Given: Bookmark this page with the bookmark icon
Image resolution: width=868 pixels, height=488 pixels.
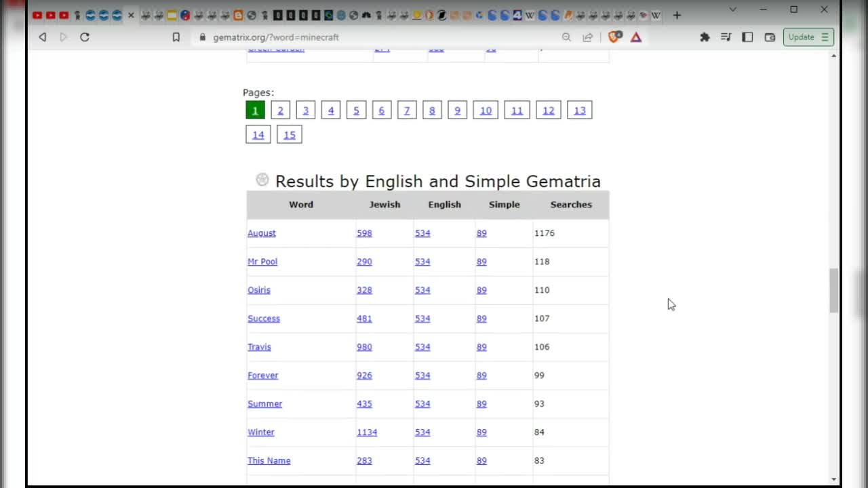Looking at the screenshot, I should (176, 37).
